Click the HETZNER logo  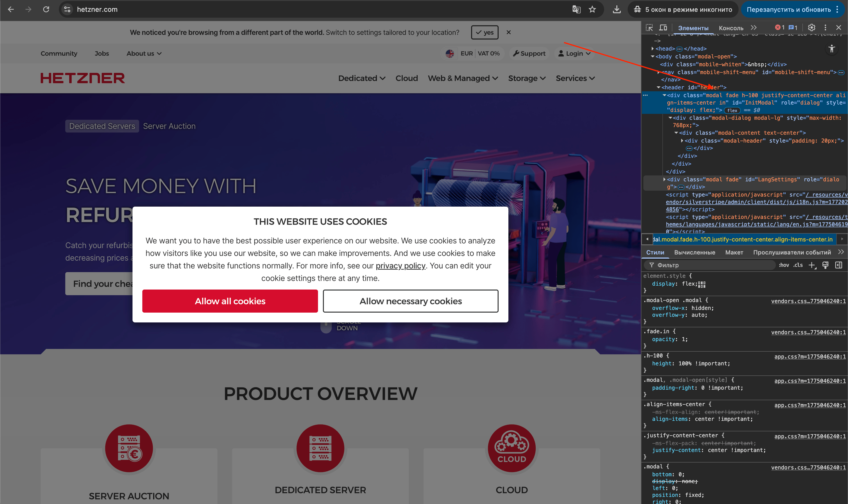pyautogui.click(x=82, y=78)
